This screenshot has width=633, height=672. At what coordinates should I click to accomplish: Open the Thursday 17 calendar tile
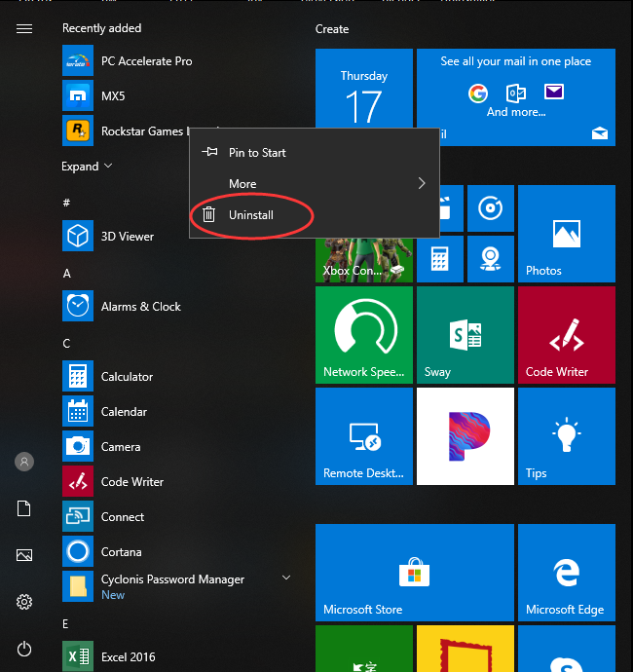point(364,89)
